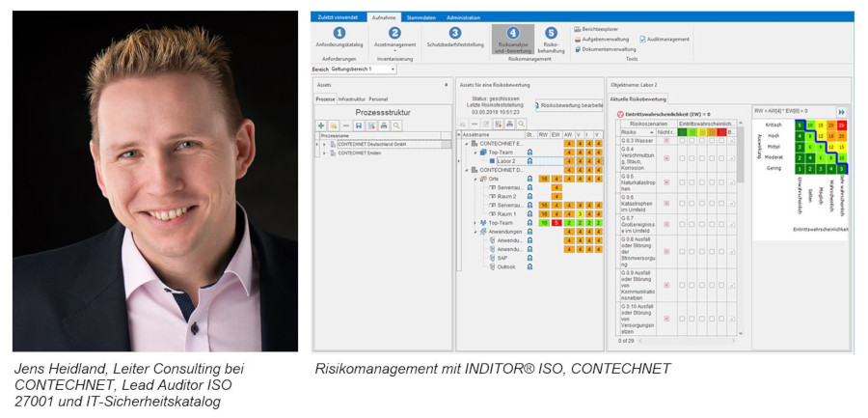
Task: Click Risikobewertung bearbeiten button
Action: point(570,104)
